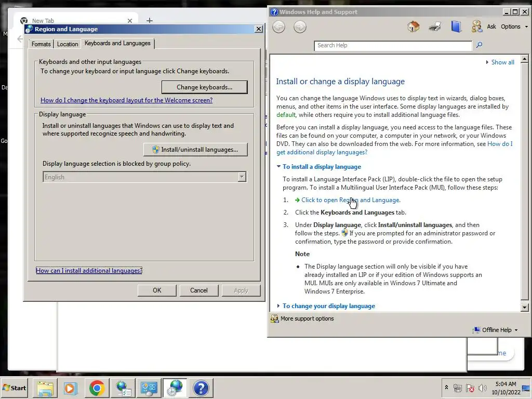Print the help topic
This screenshot has width=532, height=399.
(435, 26)
